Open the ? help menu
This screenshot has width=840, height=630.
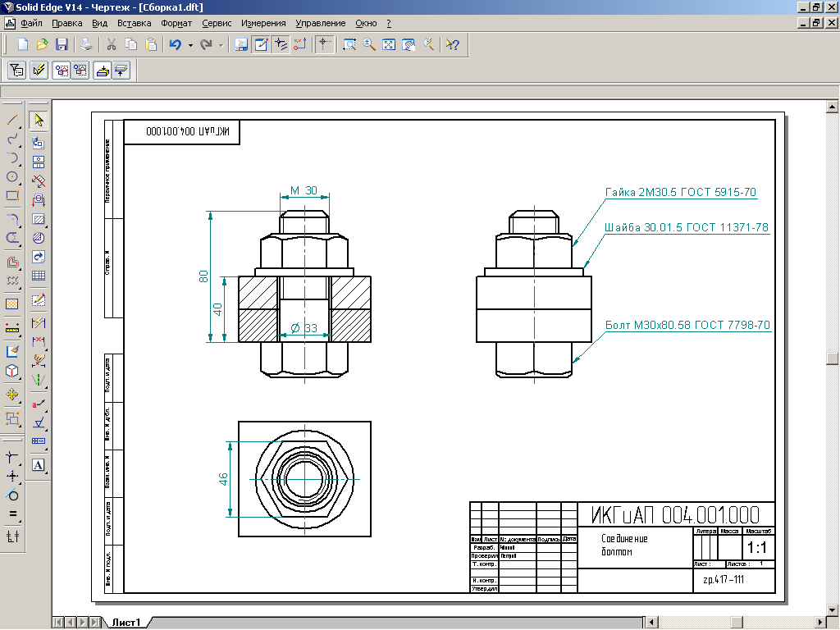pyautogui.click(x=389, y=23)
